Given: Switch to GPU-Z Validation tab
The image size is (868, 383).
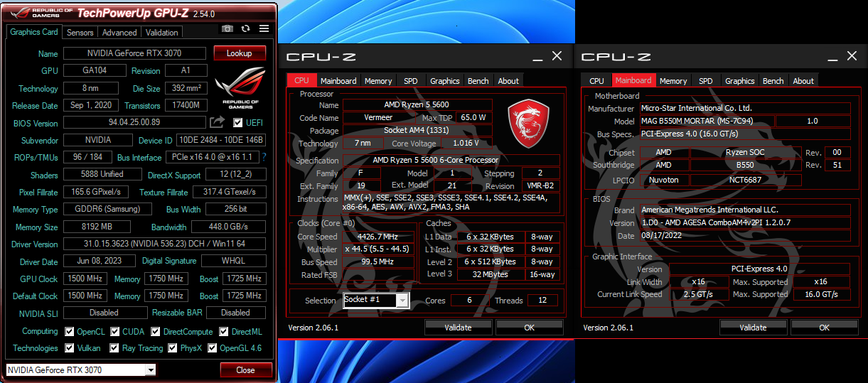Looking at the screenshot, I should click(162, 33).
